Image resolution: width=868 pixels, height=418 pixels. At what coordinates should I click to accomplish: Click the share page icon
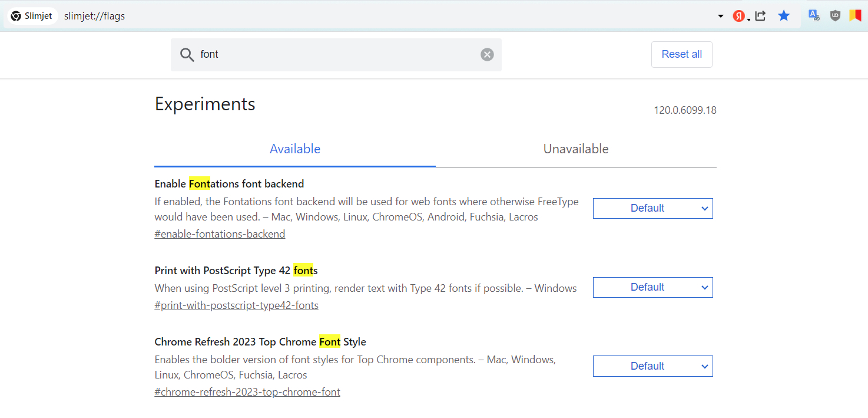(x=760, y=16)
